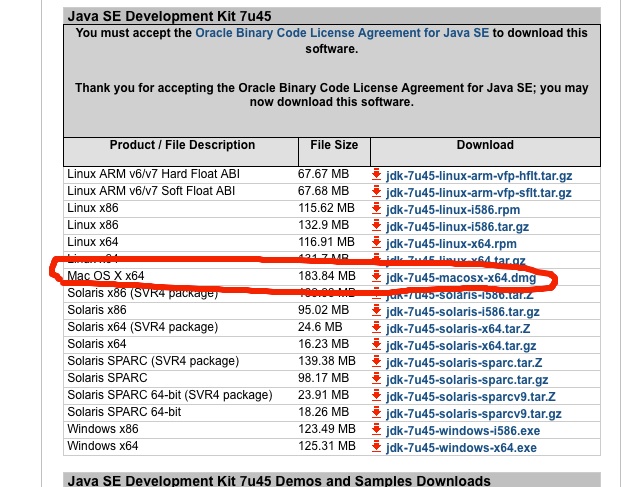This screenshot has height=487, width=626.
Task: Click the Download column header
Action: [x=485, y=145]
